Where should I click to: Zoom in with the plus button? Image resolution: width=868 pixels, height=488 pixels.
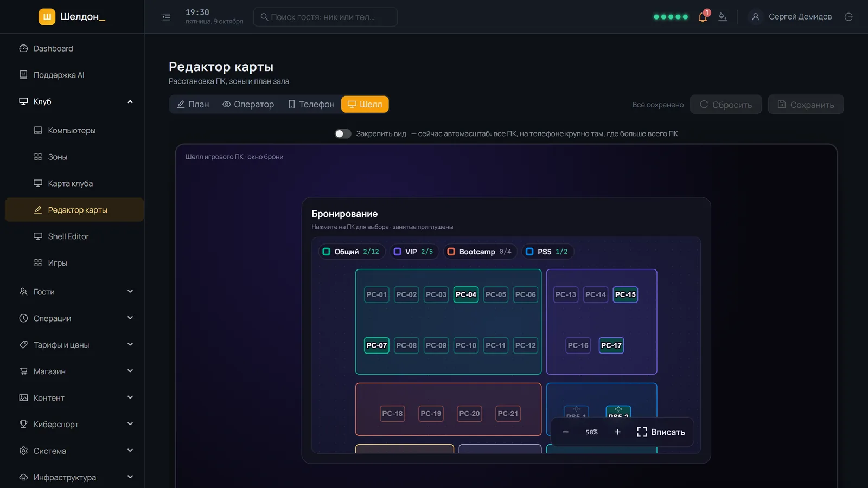click(617, 432)
